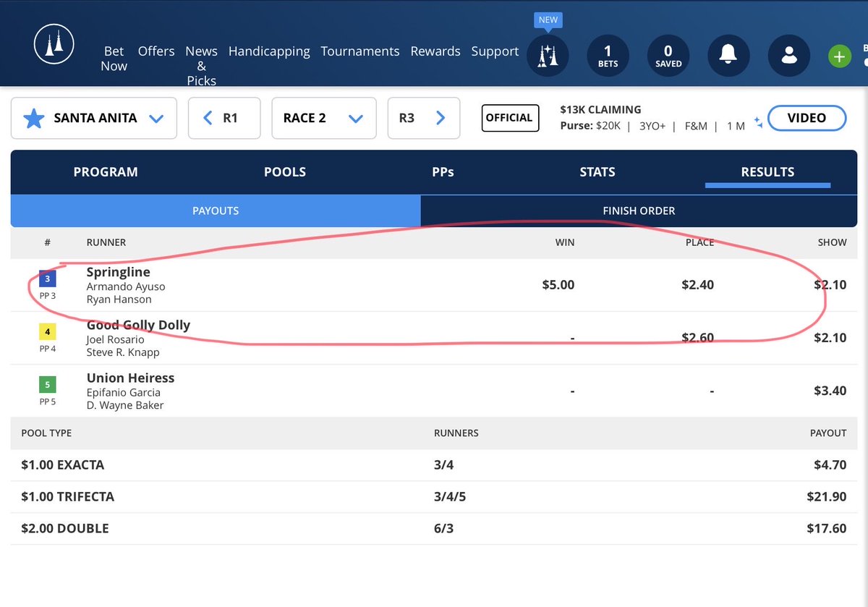The image size is (868, 607).
Task: Click the VIDEO button
Action: pos(807,118)
